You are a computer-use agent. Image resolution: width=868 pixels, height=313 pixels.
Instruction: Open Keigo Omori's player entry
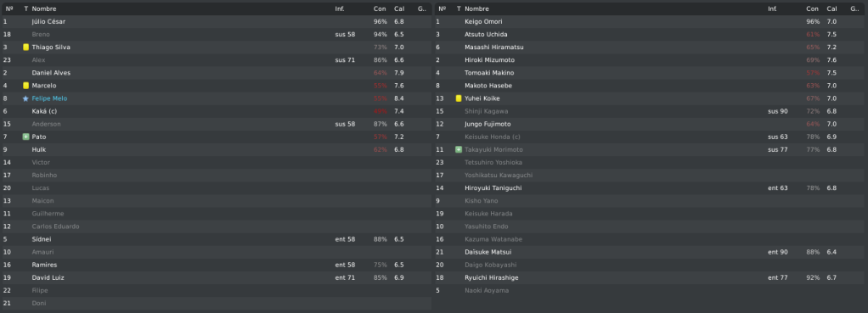point(483,21)
